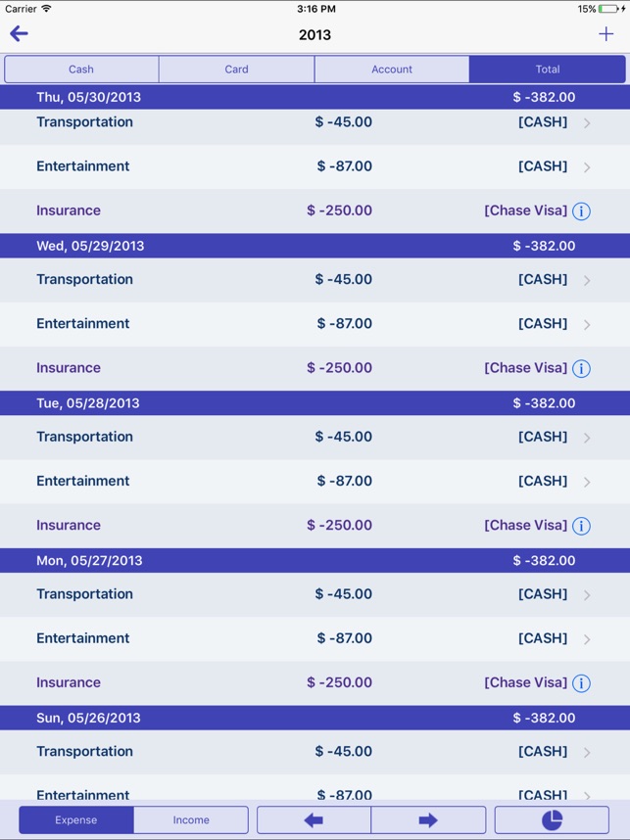Go to next period with right arrow
Screen dimensions: 630x840
[428, 819]
